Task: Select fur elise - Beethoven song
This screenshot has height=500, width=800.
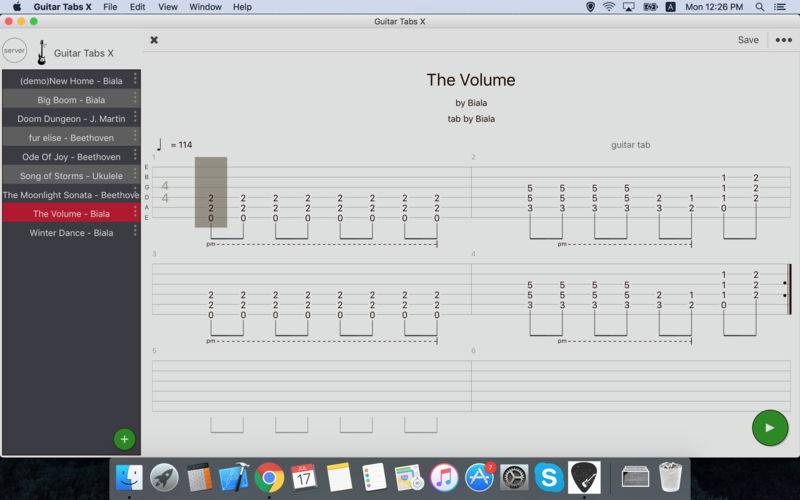Action: point(71,137)
